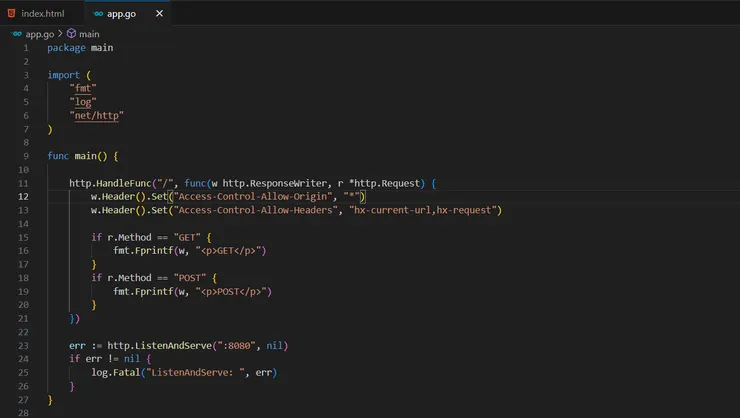Open the main symbol breadcrumb dropdown
This screenshot has width=740, height=418.
pyautogui.click(x=89, y=33)
